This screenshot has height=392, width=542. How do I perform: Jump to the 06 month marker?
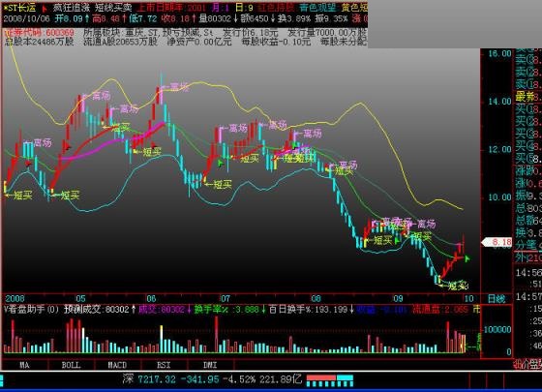click(x=151, y=299)
